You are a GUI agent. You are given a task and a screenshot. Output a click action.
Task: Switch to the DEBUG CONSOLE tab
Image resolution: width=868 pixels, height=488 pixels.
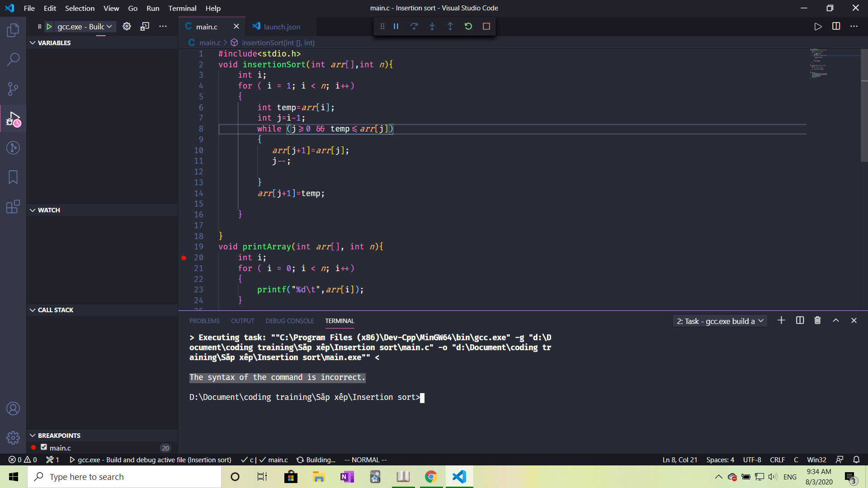[289, 321]
